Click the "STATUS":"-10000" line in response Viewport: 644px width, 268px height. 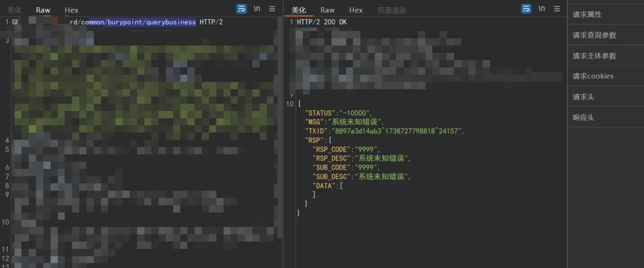[339, 113]
